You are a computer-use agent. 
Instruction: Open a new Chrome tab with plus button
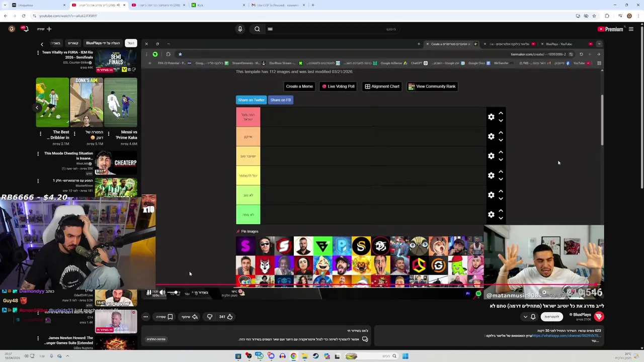312,5
